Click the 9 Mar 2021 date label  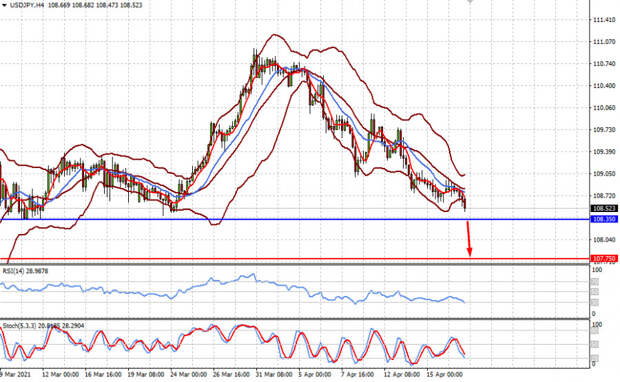[x=15, y=374]
